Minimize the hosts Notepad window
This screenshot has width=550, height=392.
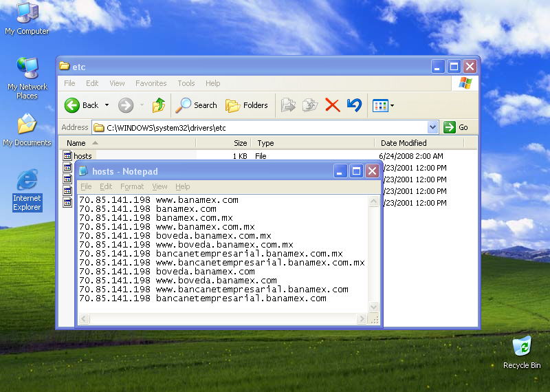point(340,171)
